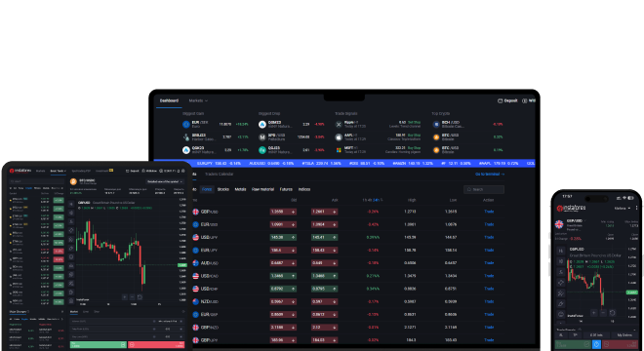Viewport: 644px width, 351px height.
Task: Click the reset chart icon on the tablet chart
Action: point(140,296)
